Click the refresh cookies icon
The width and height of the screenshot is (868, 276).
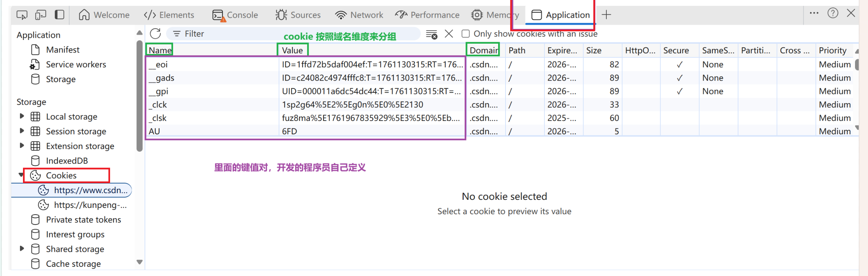[155, 34]
